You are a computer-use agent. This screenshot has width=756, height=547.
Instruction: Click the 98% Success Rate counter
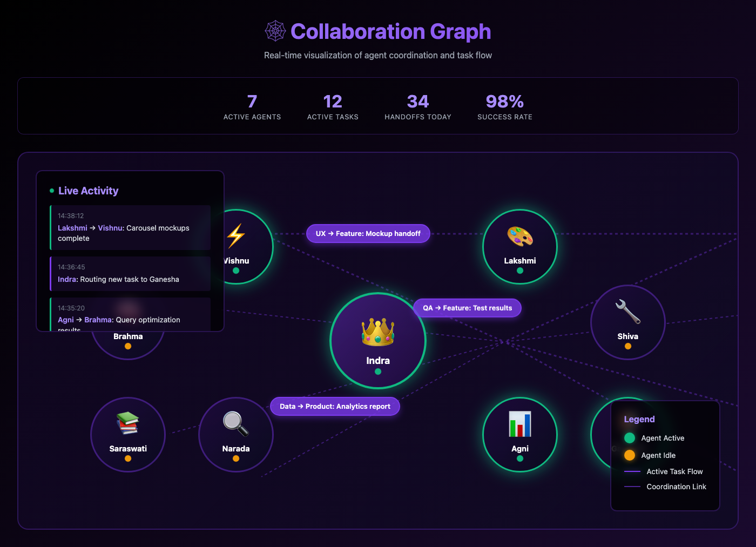click(x=504, y=106)
